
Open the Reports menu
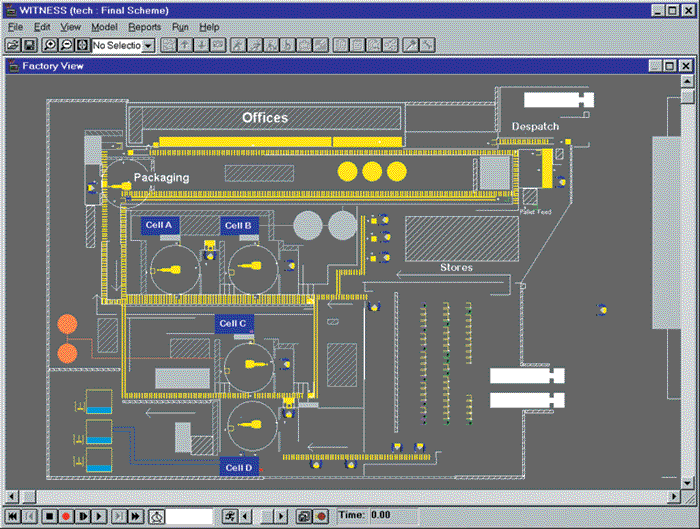tap(144, 27)
